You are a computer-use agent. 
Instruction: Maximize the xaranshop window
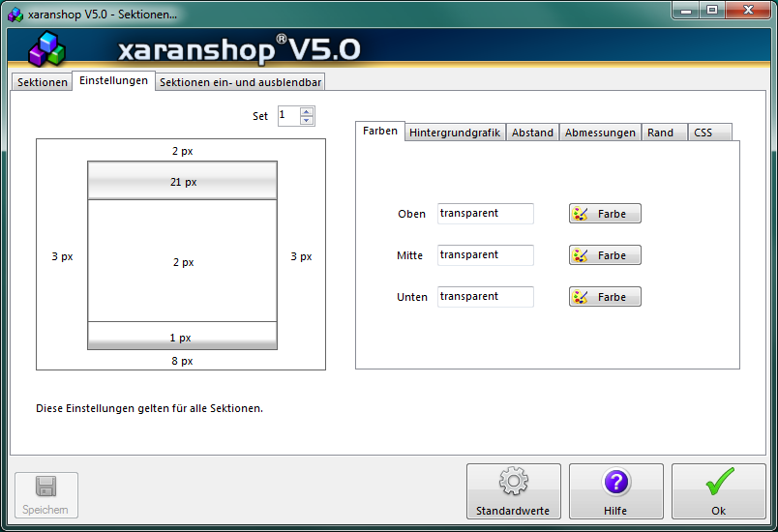tap(712, 11)
